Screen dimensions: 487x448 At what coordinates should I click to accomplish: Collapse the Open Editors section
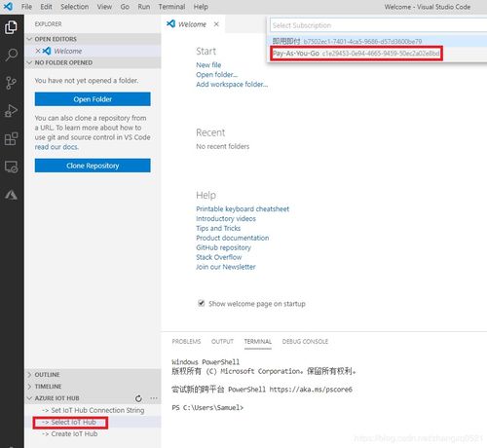coord(30,39)
